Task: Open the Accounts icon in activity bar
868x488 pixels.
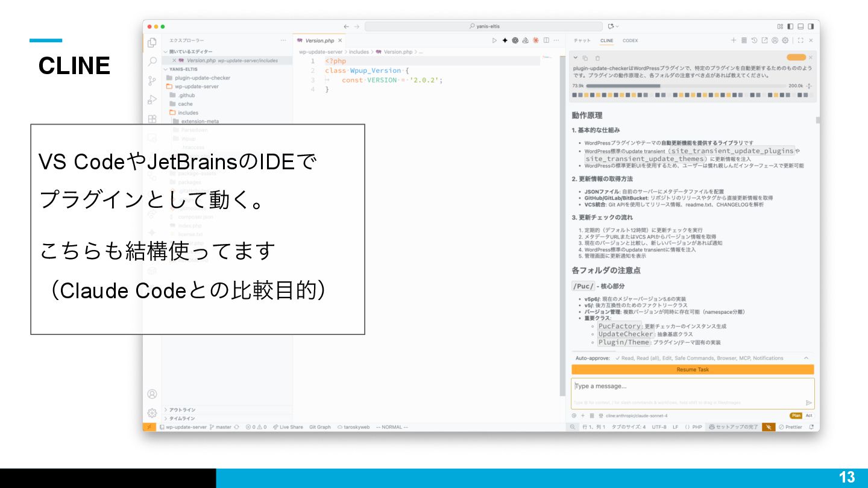Action: 152,394
